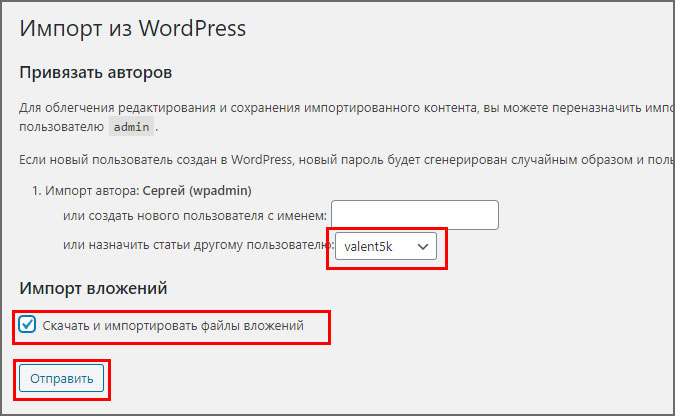
Task: Click the Отправить button
Action: click(x=62, y=379)
